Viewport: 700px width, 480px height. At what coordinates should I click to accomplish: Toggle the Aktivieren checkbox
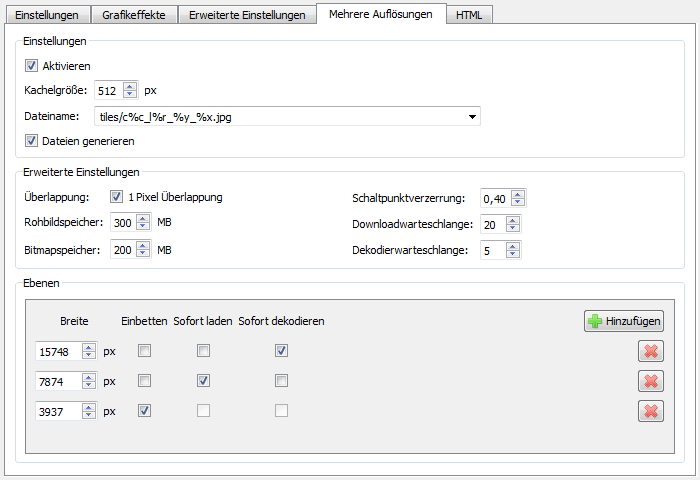[x=32, y=66]
